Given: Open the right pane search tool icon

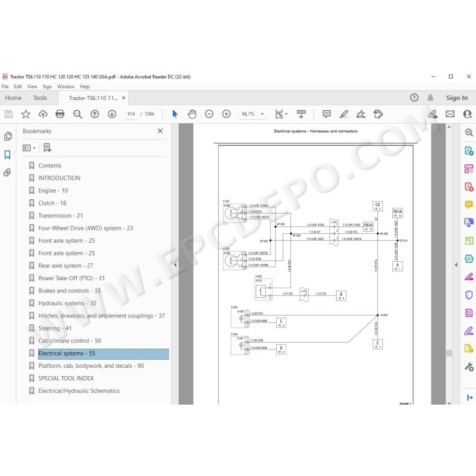Looking at the screenshot, I should 469,133.
